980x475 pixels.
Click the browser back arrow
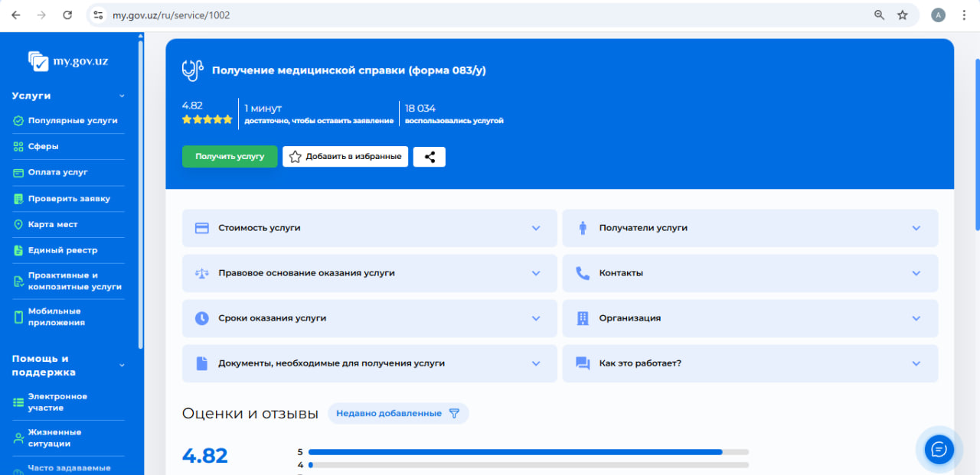coord(16,15)
